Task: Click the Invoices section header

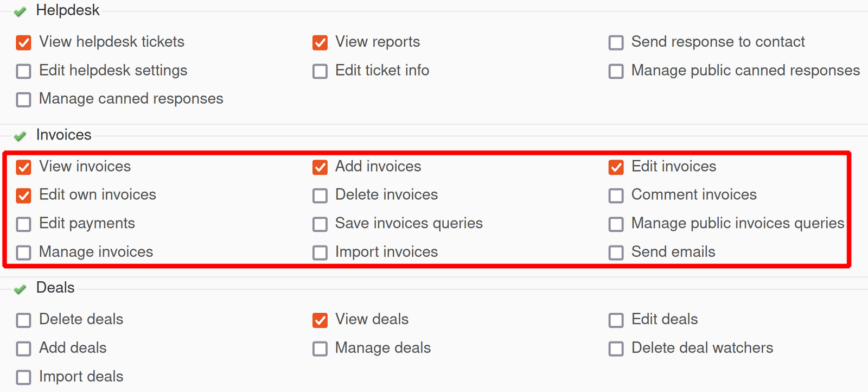Action: point(63,135)
